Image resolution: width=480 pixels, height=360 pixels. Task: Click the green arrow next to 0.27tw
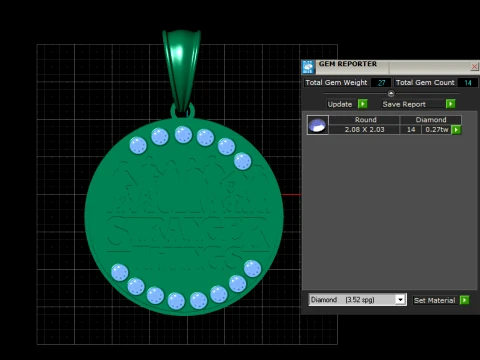pyautogui.click(x=456, y=130)
